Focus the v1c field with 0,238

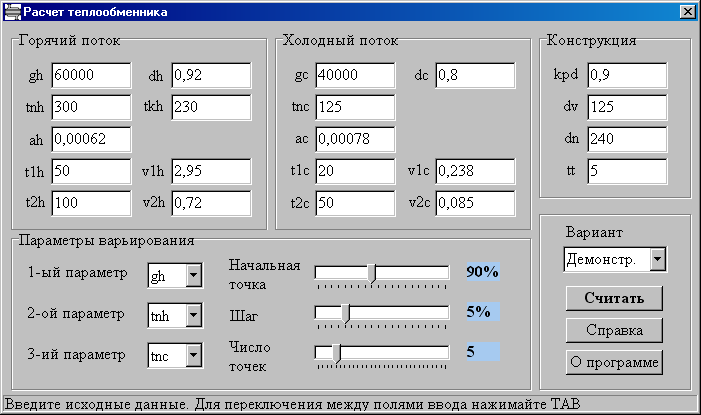tap(475, 171)
